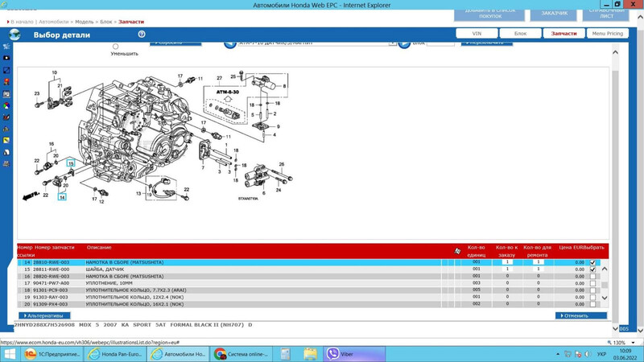Select the Запчасти tab
Image resolution: width=644 pixels, height=362 pixels.
(564, 33)
